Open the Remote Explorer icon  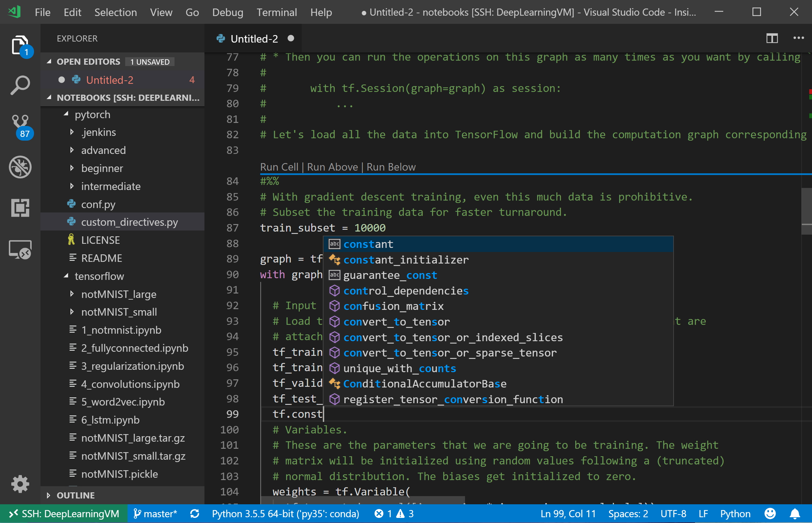click(20, 249)
